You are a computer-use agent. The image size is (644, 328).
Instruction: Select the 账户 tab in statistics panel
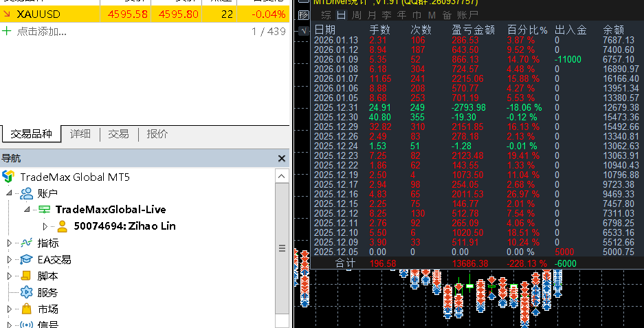point(467,15)
